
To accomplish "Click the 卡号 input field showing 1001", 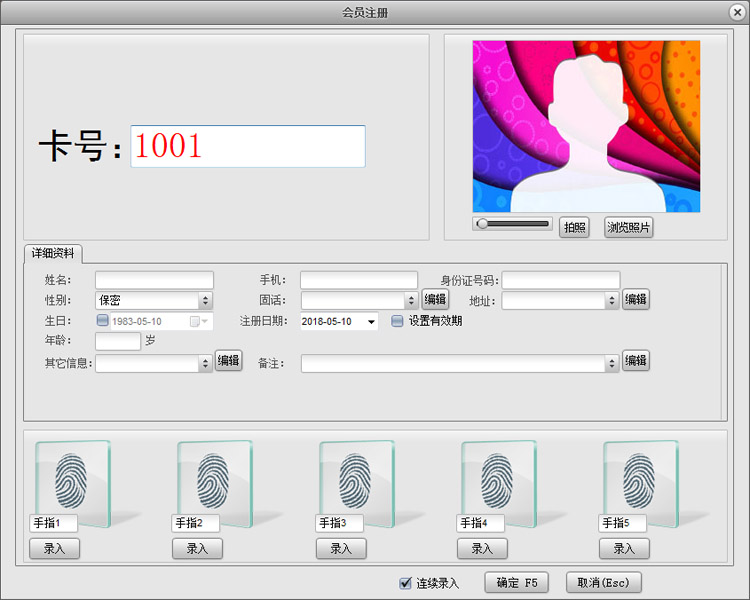I will tap(248, 146).
